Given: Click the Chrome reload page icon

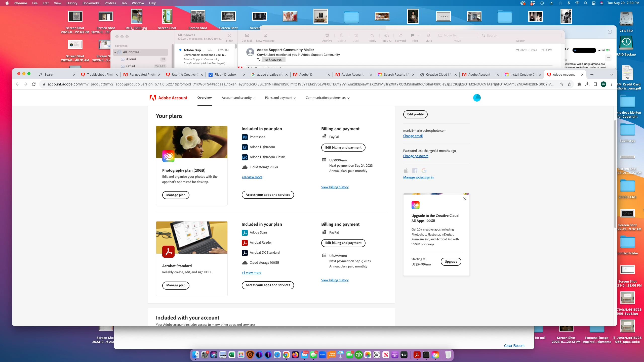Looking at the screenshot, I should (34, 84).
